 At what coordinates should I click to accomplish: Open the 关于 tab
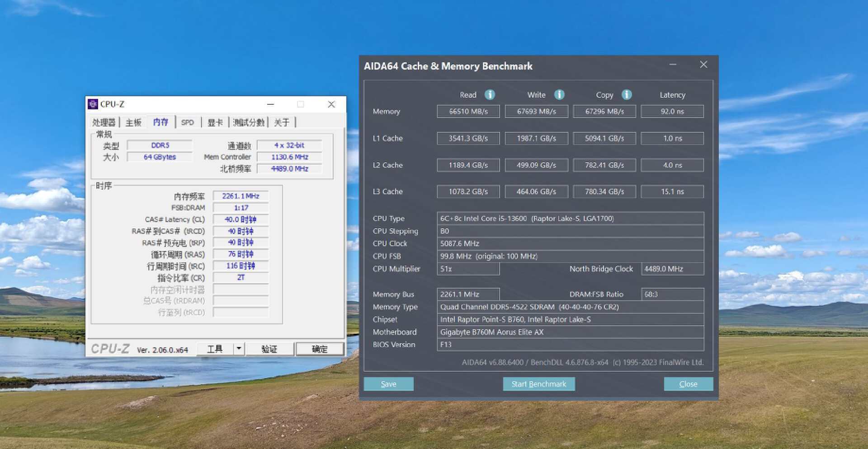(x=282, y=122)
